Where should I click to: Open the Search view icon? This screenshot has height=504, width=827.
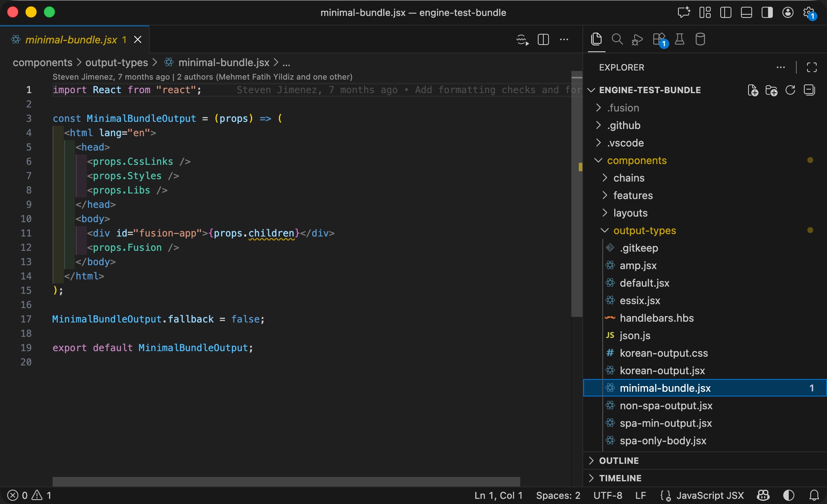tap(617, 39)
